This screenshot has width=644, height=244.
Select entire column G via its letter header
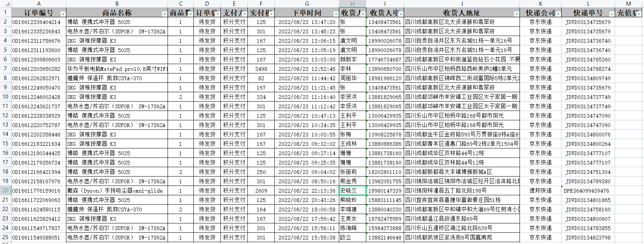pyautogui.click(x=307, y=4)
